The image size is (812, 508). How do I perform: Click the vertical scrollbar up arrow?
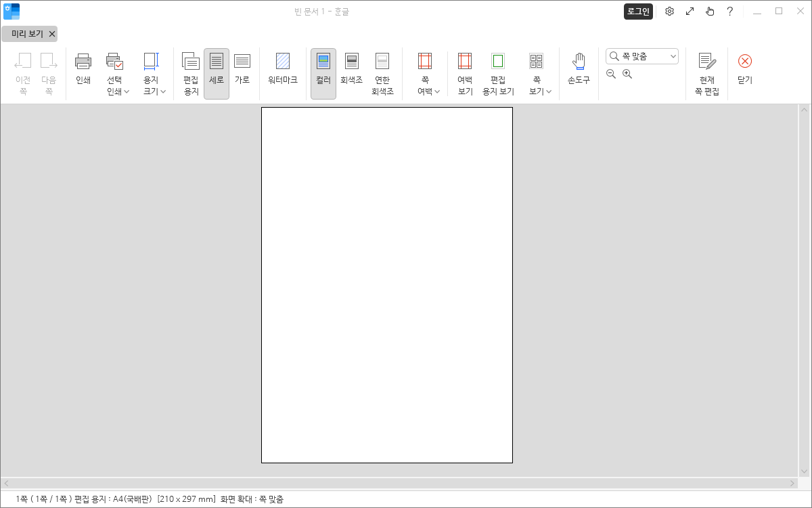[804, 110]
